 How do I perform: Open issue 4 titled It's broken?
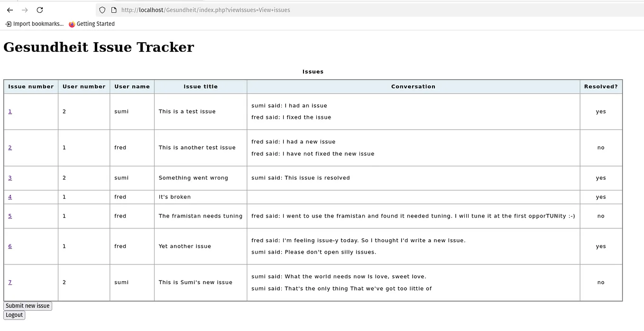click(x=10, y=197)
